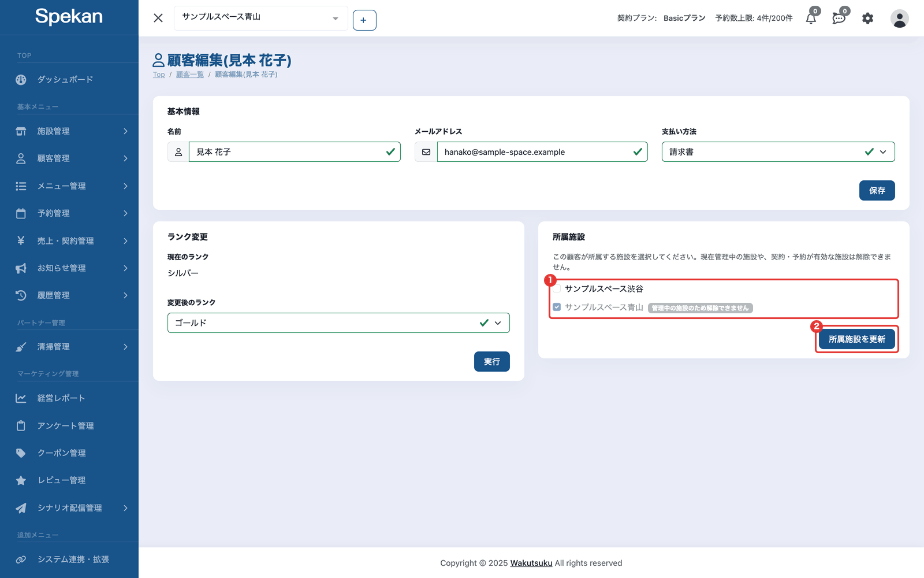Image resolution: width=924 pixels, height=578 pixels.
Task: Click the 保存 button
Action: tap(877, 191)
